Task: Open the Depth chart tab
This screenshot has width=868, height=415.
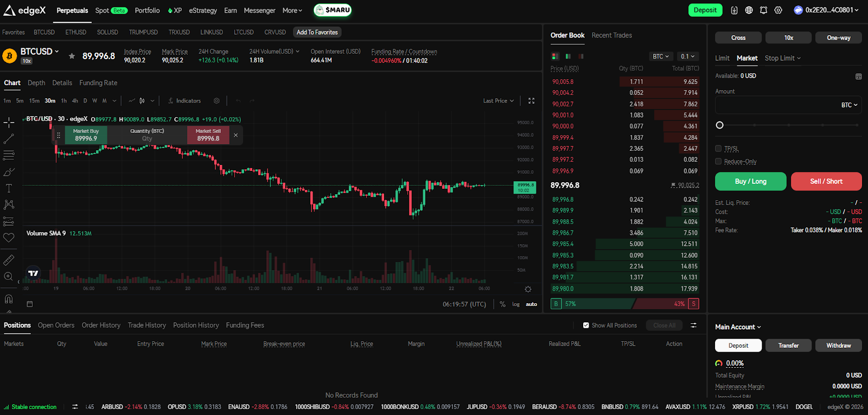Action: [x=36, y=83]
